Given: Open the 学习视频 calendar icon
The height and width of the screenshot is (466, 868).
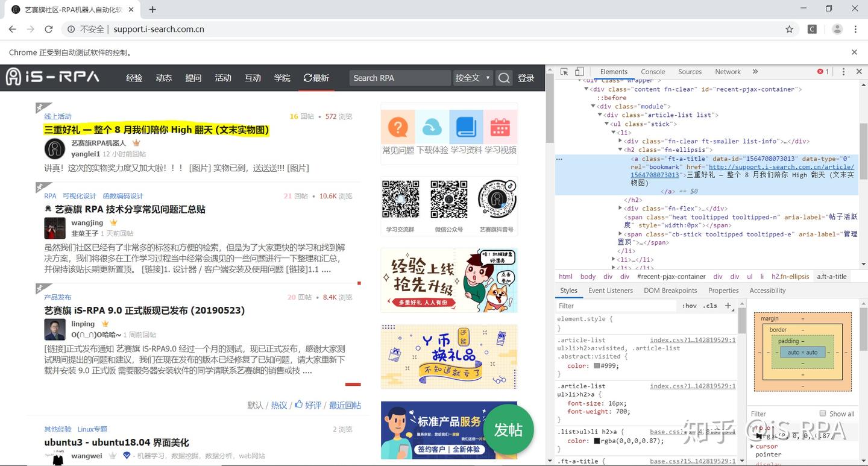Looking at the screenshot, I should [500, 127].
